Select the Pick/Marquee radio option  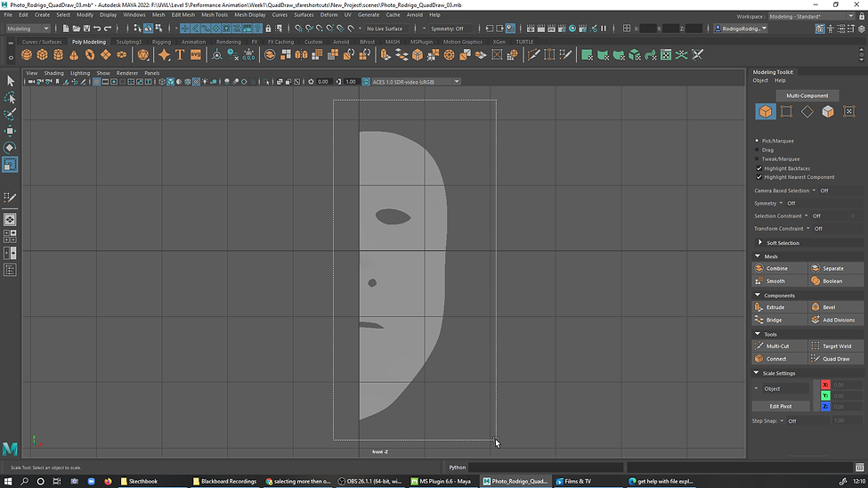[758, 141]
